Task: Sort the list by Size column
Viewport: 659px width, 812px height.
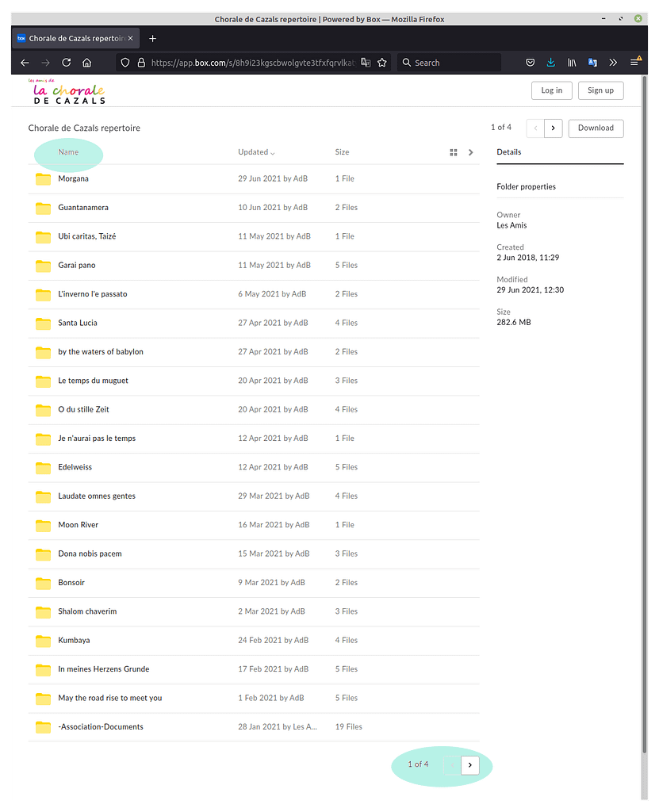Action: coord(342,152)
